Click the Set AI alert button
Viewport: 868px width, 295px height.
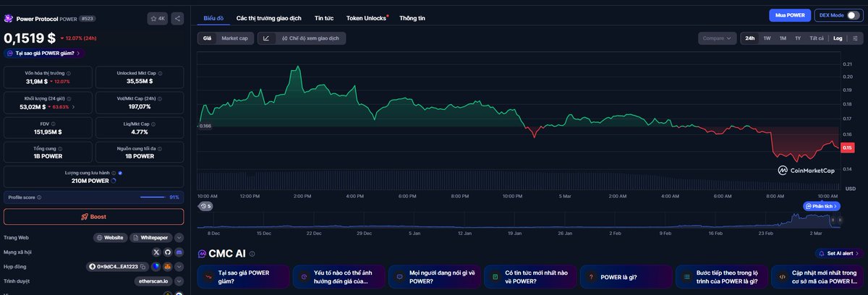coord(839,254)
